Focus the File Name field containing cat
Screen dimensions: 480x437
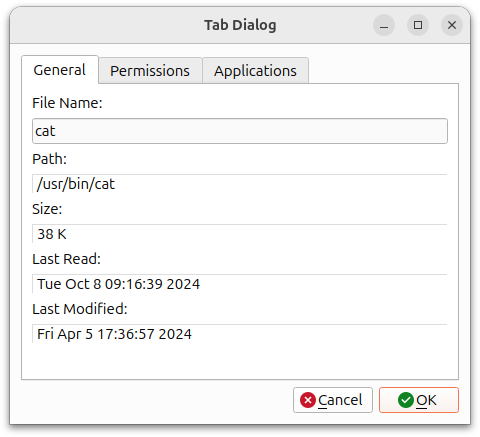click(240, 131)
